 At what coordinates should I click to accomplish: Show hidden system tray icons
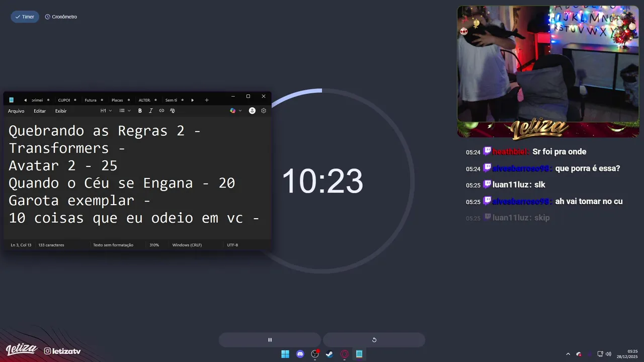tap(568, 354)
